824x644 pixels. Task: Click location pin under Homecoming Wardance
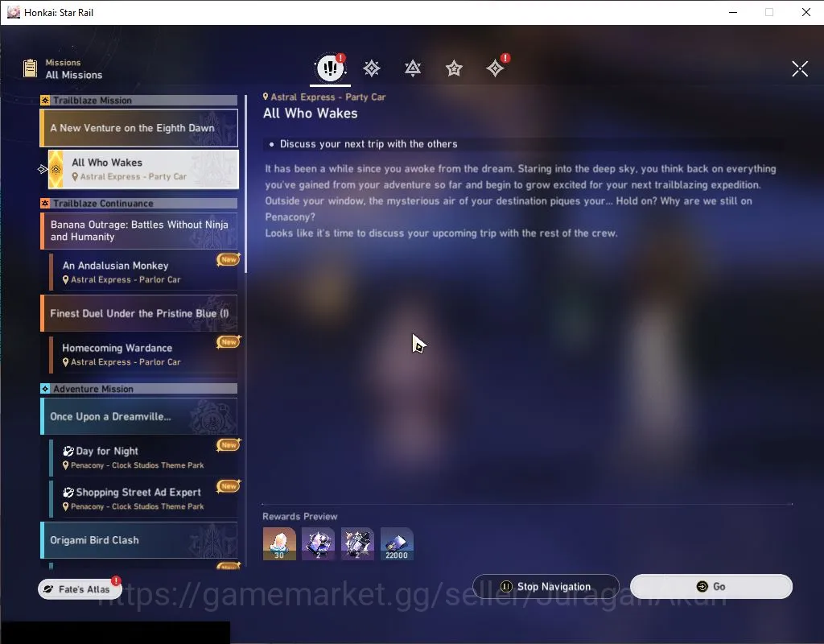66,362
